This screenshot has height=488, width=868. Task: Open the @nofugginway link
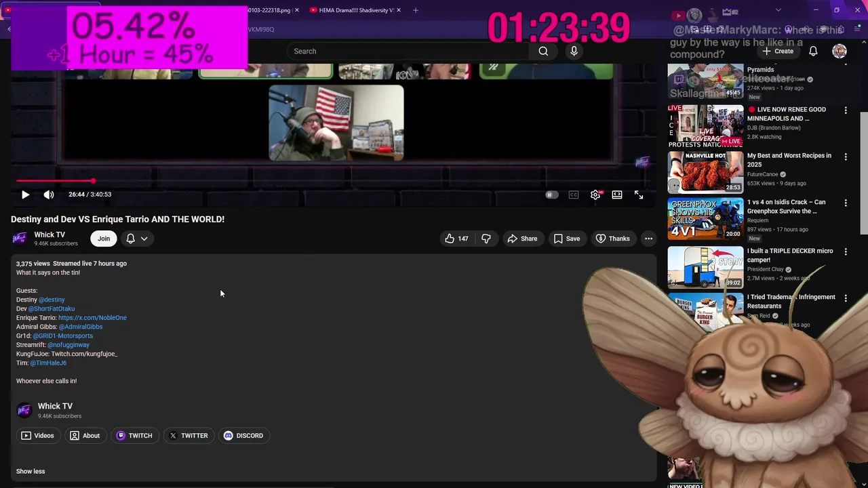[68, 345]
